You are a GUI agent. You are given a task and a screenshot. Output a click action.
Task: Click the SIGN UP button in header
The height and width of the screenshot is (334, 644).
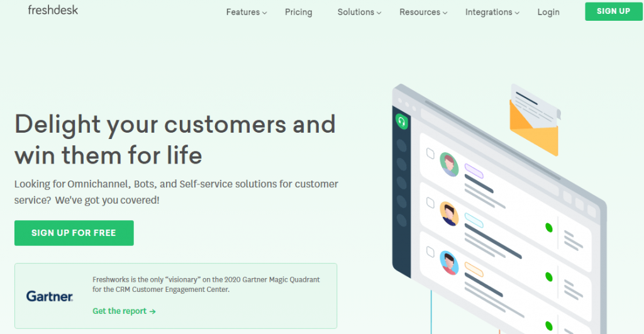[x=614, y=11]
